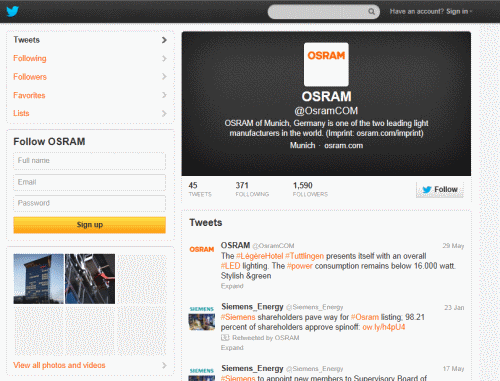Open the Followers sidebar item
Viewport: 500px width, 381px height.
90,77
